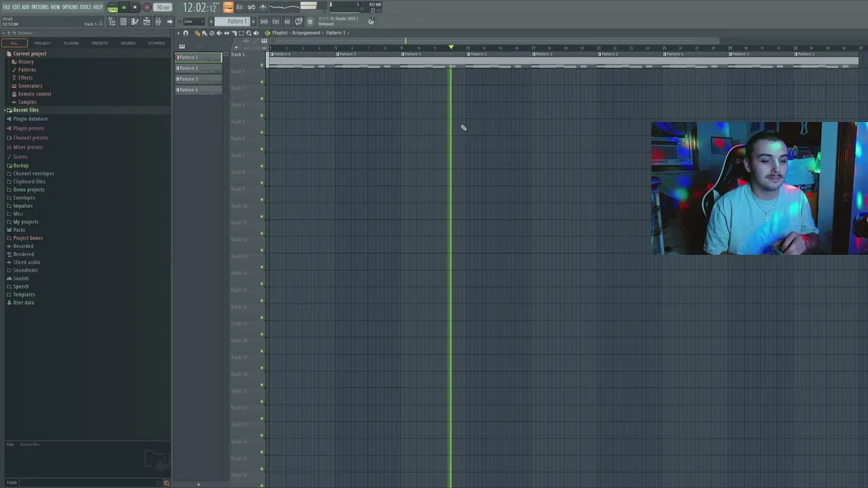The width and height of the screenshot is (868, 488).
Task: Open the online content shopping cart icon
Action: 310,22
